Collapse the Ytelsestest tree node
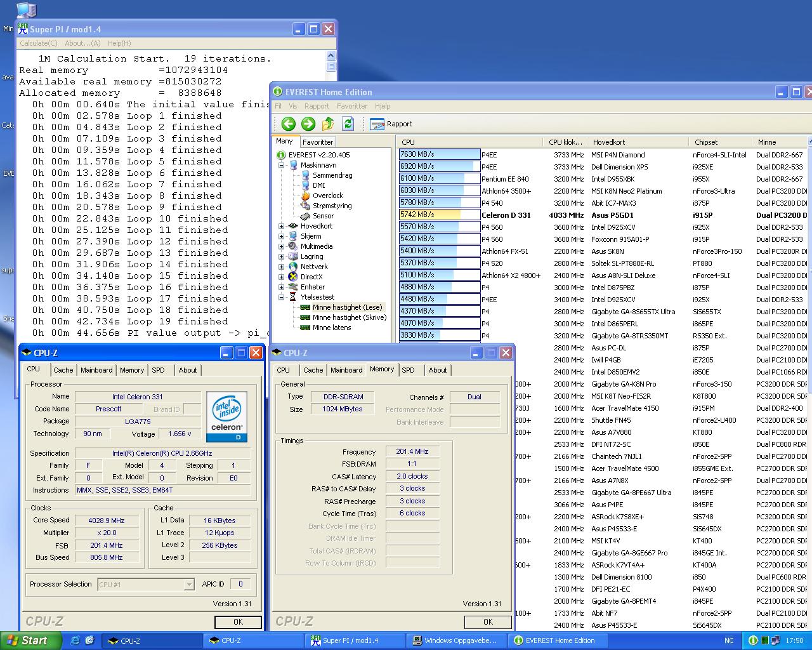 (281, 297)
